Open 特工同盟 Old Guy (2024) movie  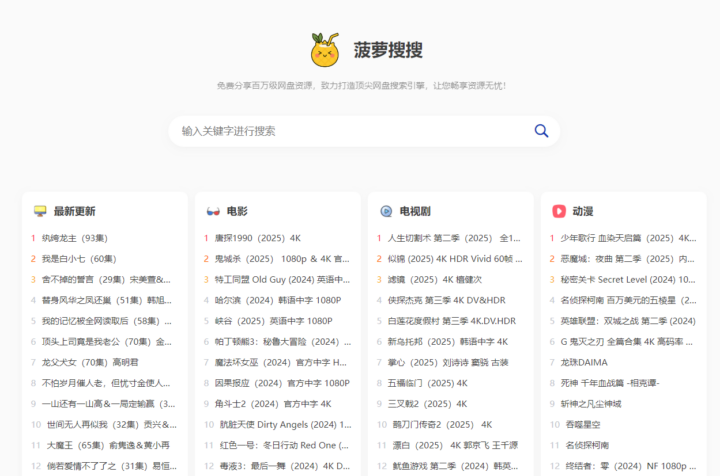click(x=282, y=280)
